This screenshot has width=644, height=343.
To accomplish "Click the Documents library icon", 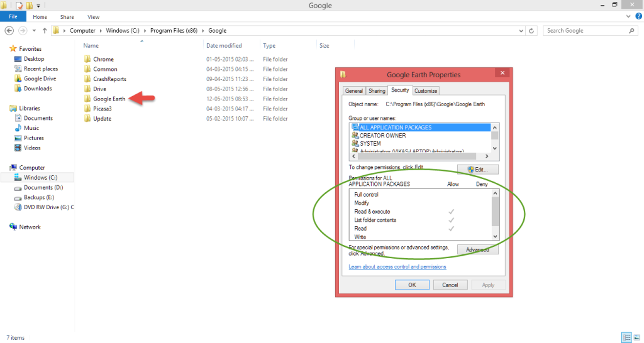I will click(x=18, y=118).
